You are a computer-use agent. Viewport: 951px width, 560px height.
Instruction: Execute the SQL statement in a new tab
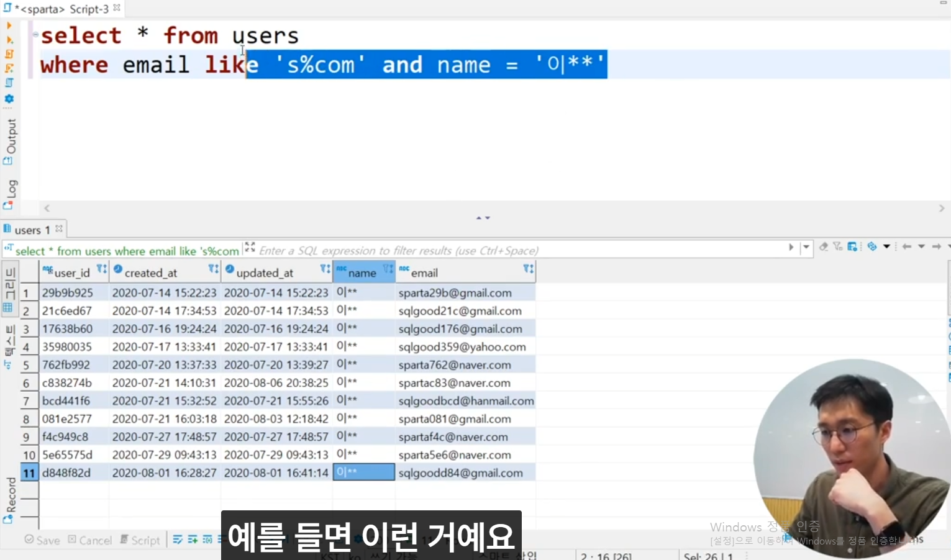(9, 40)
